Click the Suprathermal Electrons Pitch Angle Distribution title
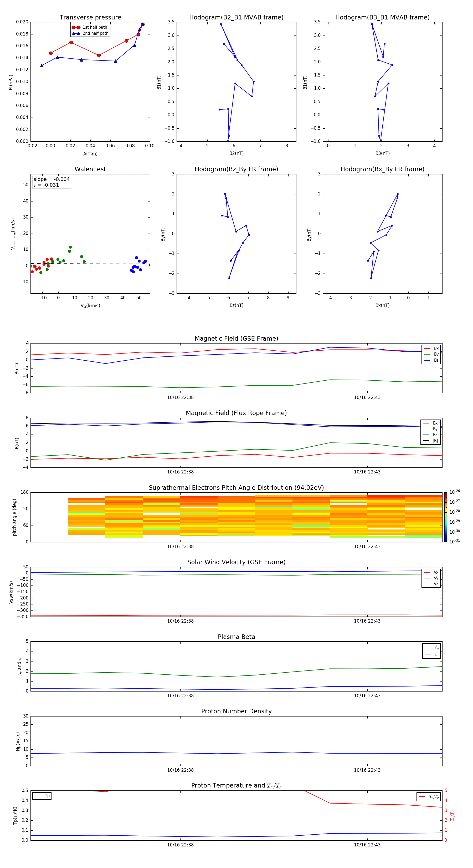The height and width of the screenshot is (868, 473). coord(236,488)
